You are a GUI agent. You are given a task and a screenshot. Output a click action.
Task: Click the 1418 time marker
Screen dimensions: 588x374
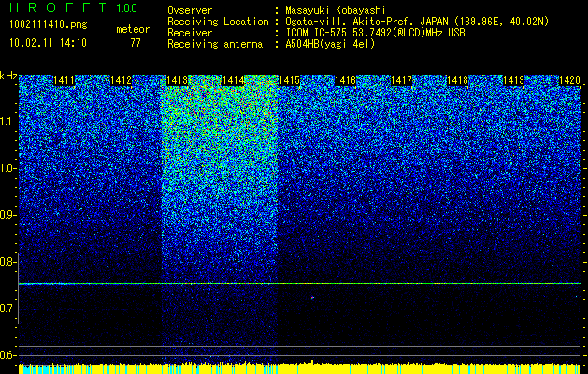(x=457, y=80)
